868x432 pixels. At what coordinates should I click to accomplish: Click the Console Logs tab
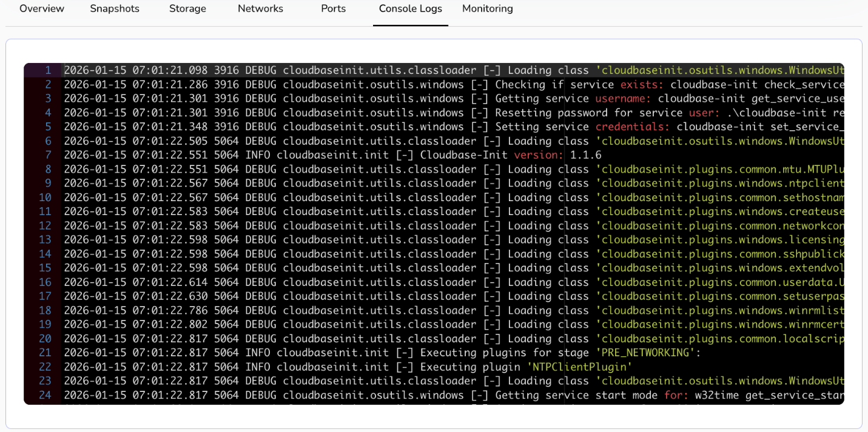point(410,9)
